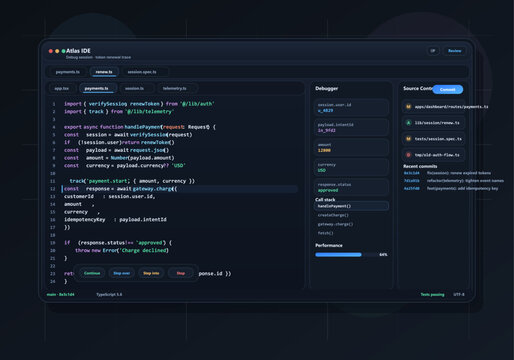
Task: Click the Recent commits heading
Action: point(420,166)
